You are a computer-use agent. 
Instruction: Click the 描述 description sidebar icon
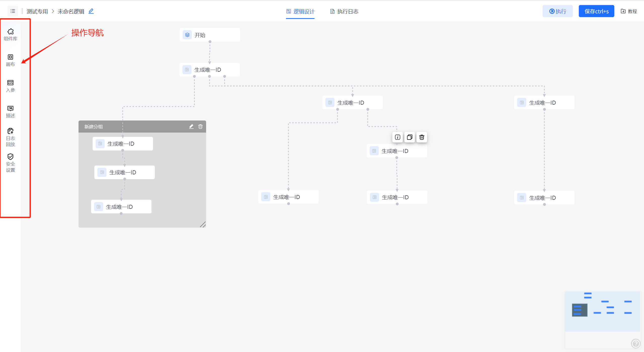tap(10, 111)
